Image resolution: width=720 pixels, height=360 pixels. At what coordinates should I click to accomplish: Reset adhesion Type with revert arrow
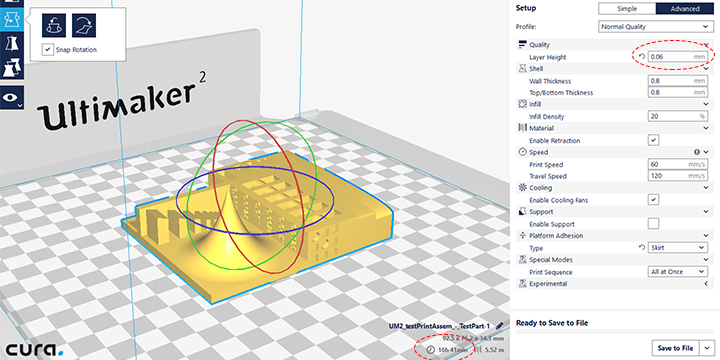pyautogui.click(x=642, y=248)
